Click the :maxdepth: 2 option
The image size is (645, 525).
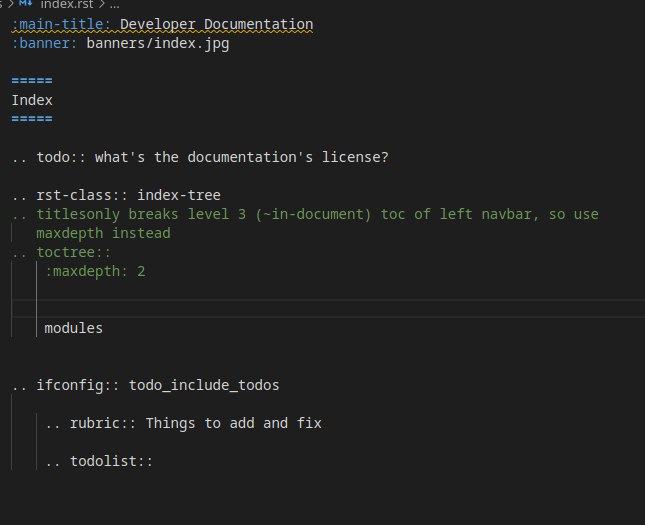point(95,271)
